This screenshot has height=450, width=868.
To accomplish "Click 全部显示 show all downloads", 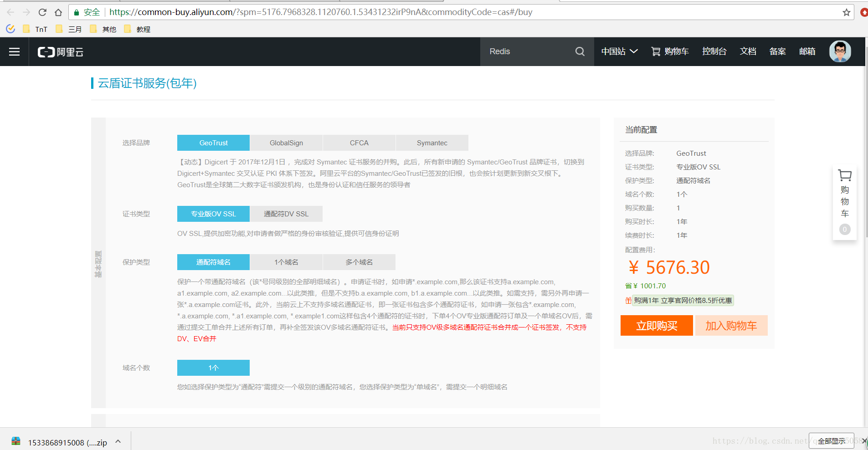I will (831, 441).
